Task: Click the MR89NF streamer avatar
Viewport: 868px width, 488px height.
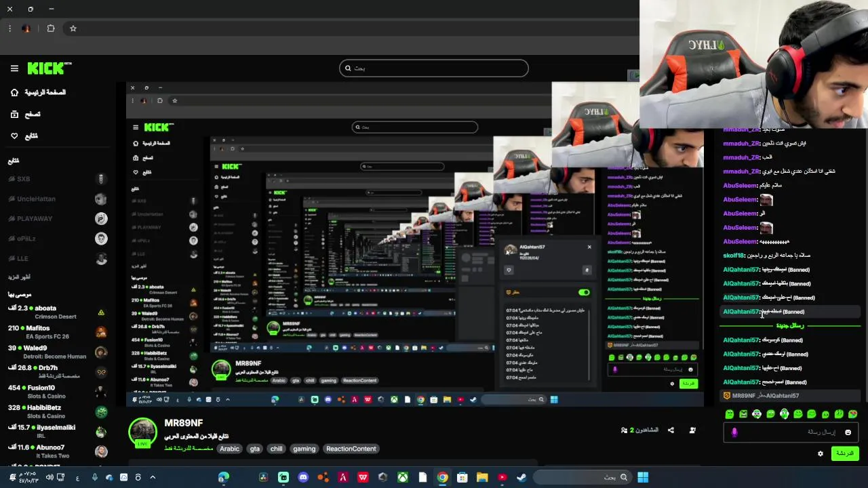Action: tap(142, 432)
